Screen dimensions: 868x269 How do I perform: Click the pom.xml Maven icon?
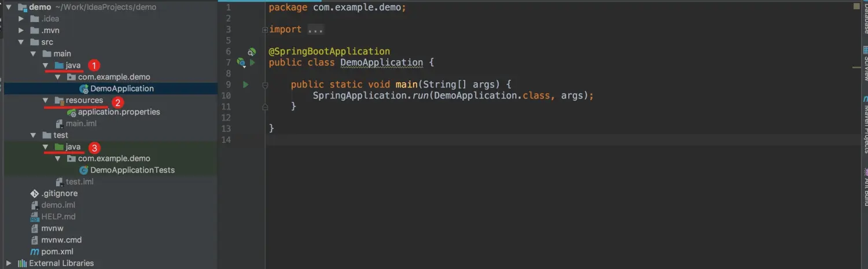(35, 252)
